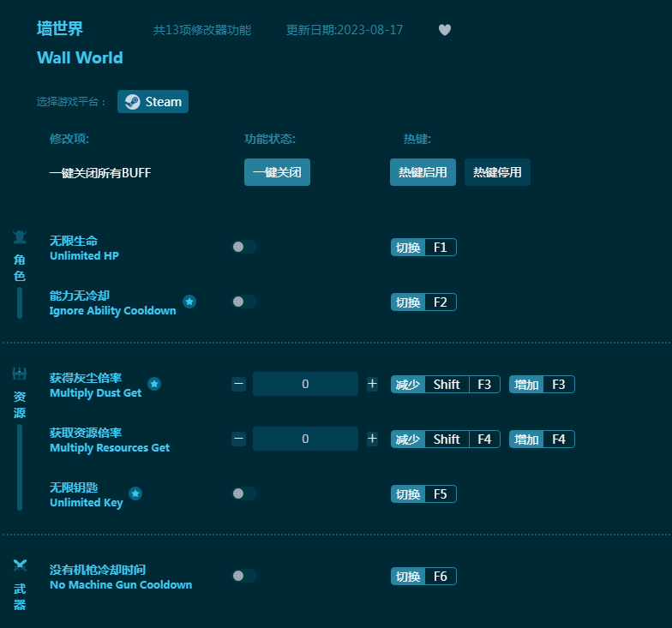The width and height of the screenshot is (672, 628).
Task: Select the weapons crossed-swords icon in sidebar
Action: [20, 565]
